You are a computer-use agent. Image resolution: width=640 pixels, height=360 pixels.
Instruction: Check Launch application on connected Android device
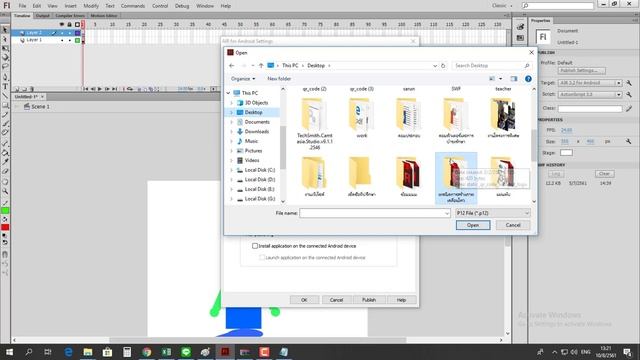[x=262, y=258]
